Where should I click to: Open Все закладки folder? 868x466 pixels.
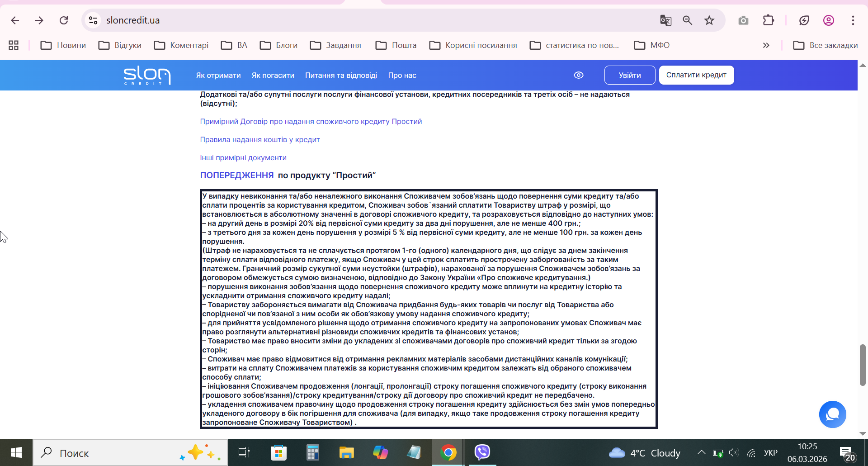click(826, 45)
